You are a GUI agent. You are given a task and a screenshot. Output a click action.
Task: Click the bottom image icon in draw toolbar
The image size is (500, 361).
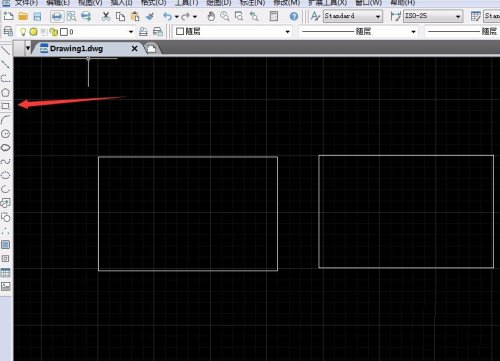5,286
